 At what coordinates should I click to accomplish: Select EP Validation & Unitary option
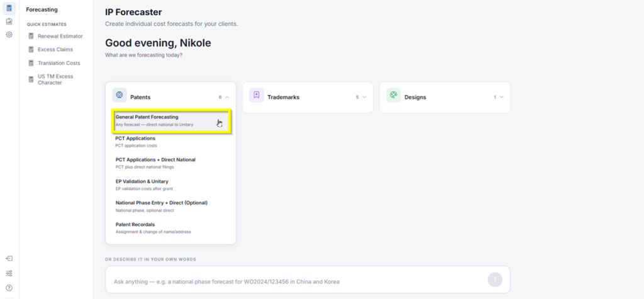tap(171, 184)
